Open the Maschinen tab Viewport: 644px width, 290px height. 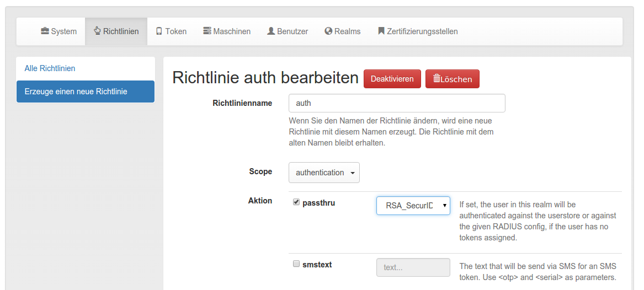click(x=227, y=31)
